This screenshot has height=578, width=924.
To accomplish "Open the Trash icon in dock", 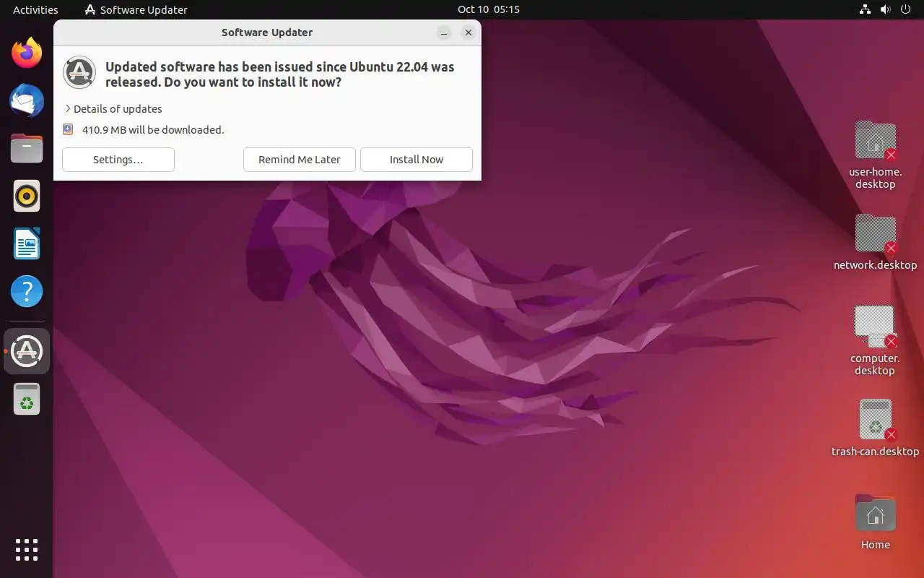I will (x=27, y=399).
